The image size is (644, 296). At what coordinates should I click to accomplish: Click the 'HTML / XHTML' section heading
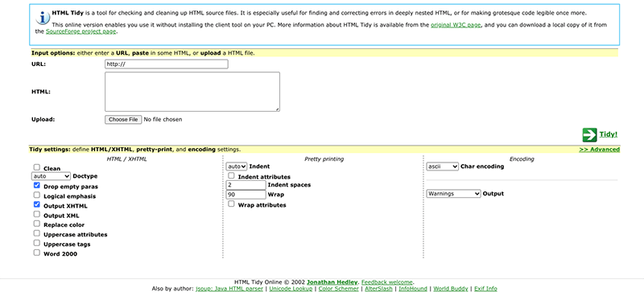point(126,159)
